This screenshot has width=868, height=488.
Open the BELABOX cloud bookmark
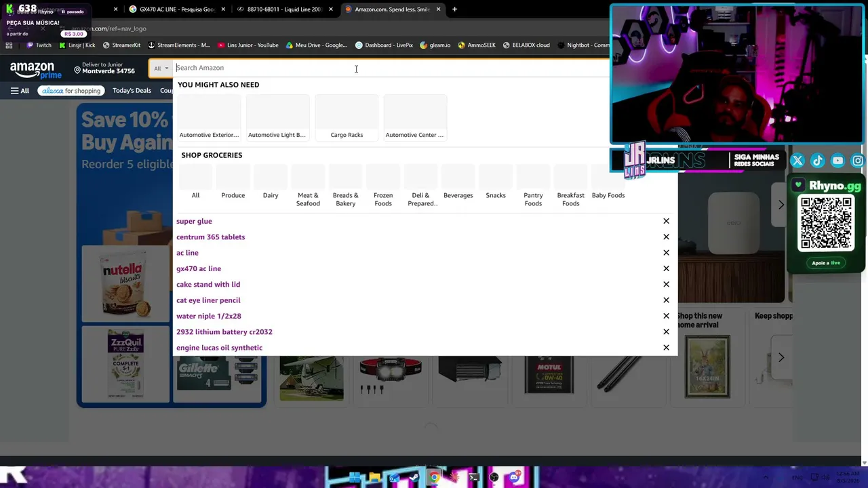(x=526, y=45)
